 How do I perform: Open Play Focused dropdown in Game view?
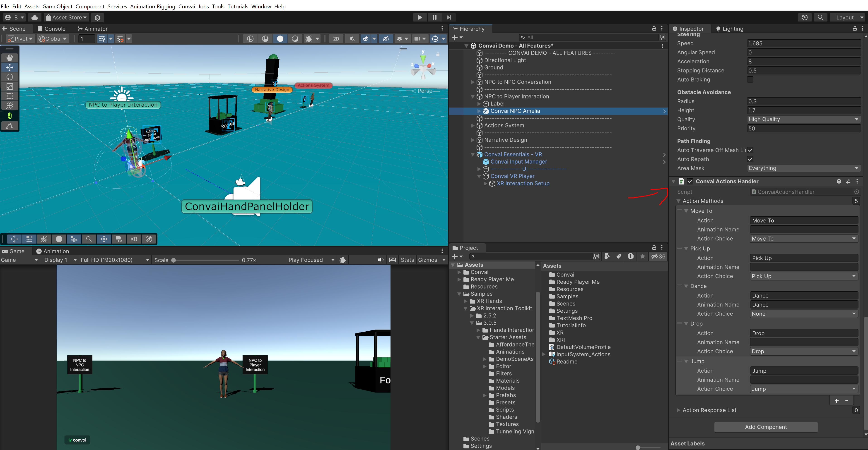coord(311,260)
